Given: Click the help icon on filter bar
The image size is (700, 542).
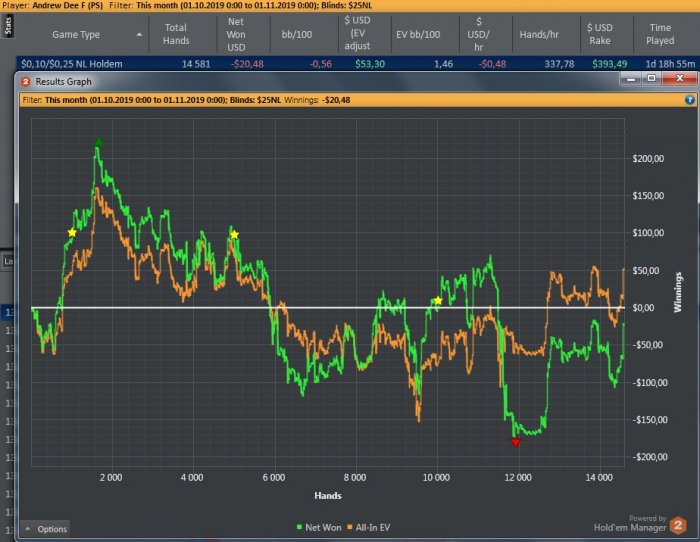Looking at the screenshot, I should pyautogui.click(x=689, y=100).
